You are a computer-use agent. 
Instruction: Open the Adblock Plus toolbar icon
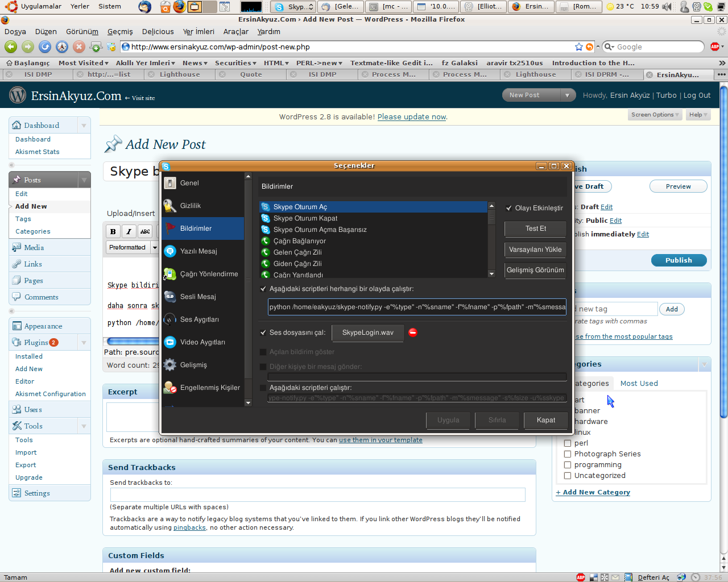pyautogui.click(x=715, y=47)
